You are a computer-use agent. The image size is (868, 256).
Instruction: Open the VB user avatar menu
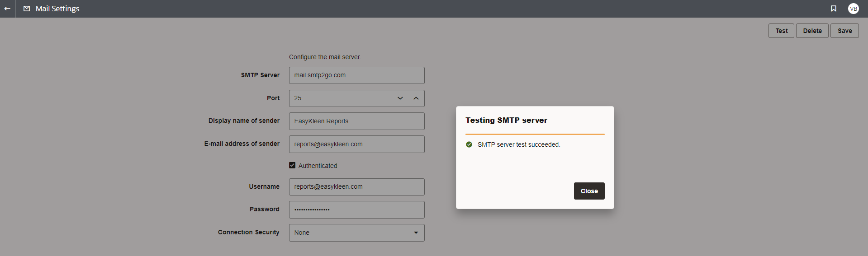[854, 9]
